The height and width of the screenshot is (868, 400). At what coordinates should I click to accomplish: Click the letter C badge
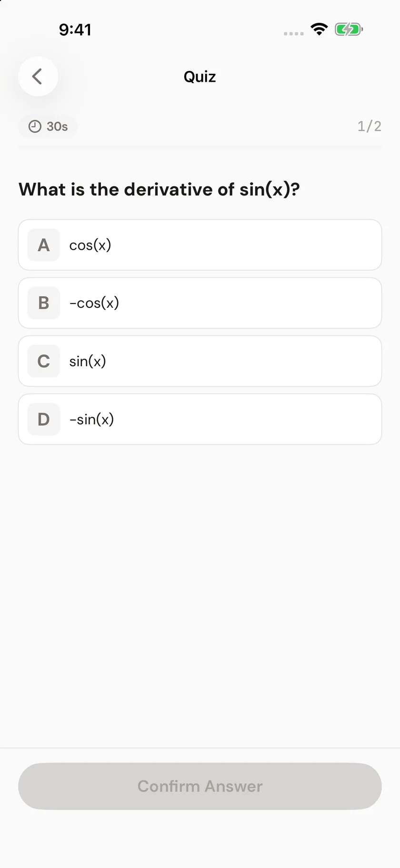tap(44, 361)
